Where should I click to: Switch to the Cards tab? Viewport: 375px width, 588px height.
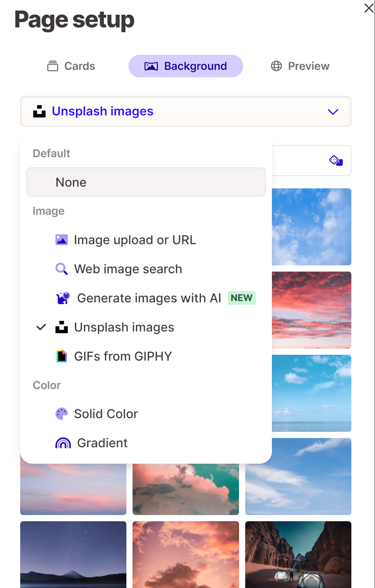[71, 66]
